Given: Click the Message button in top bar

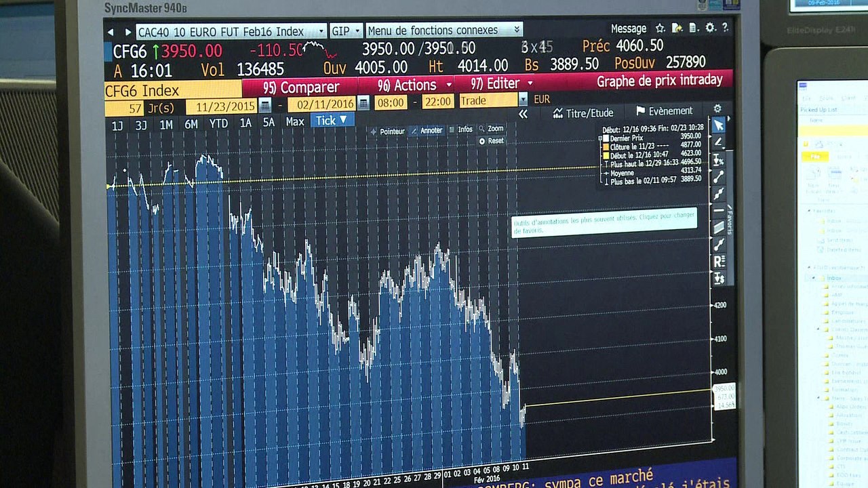Looking at the screenshot, I should [629, 28].
